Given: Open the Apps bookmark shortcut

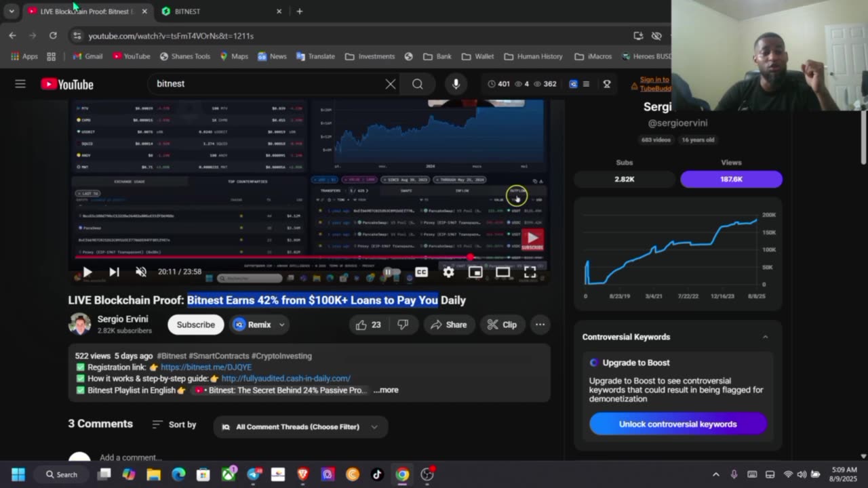Looking at the screenshot, I should coord(24,56).
